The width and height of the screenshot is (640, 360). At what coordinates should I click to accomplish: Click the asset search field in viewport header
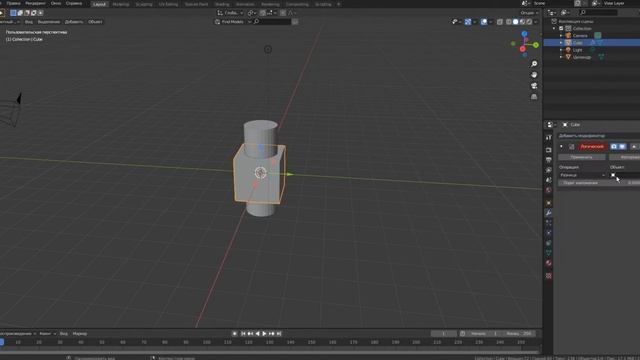(x=272, y=22)
